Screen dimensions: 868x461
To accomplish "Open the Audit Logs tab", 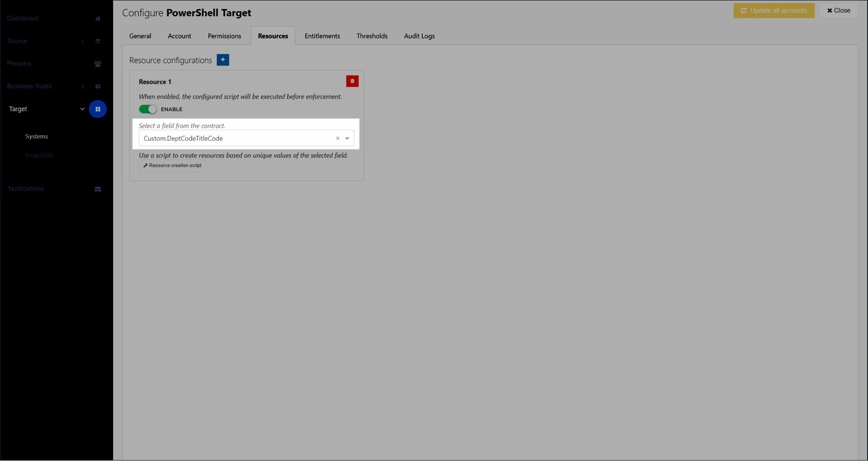I will (420, 36).
